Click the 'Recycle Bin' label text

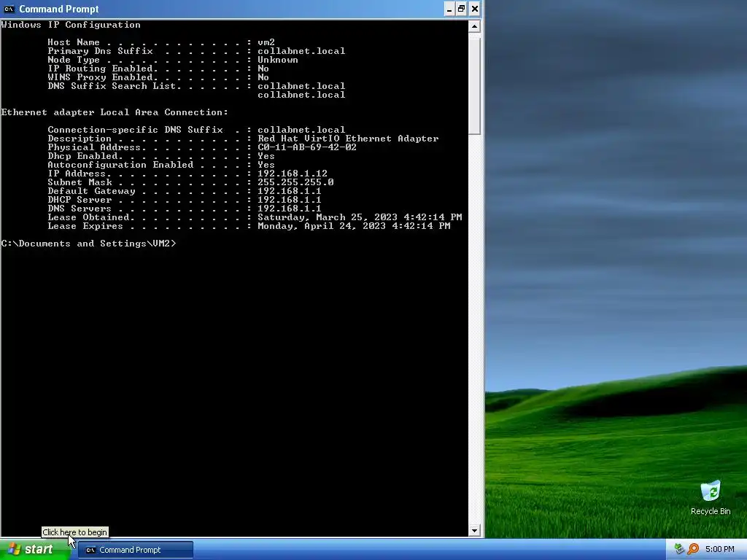711,511
